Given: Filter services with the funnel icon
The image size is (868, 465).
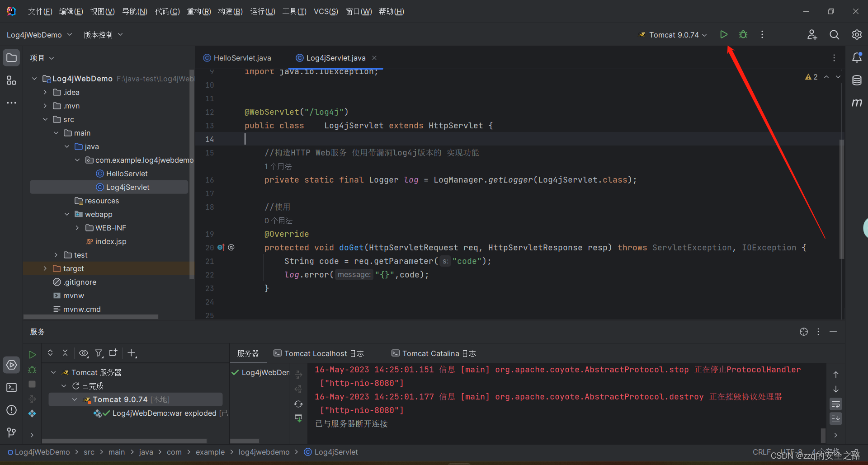Looking at the screenshot, I should point(99,353).
